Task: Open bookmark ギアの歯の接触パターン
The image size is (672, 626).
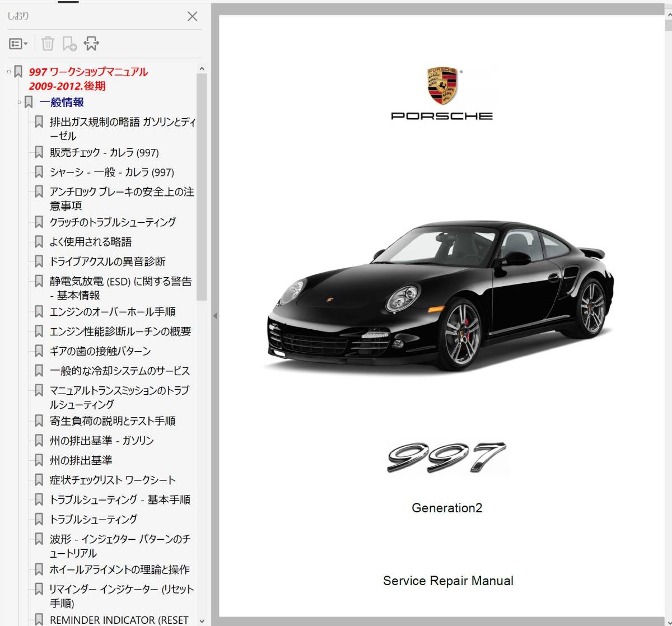Action: pyautogui.click(x=100, y=351)
